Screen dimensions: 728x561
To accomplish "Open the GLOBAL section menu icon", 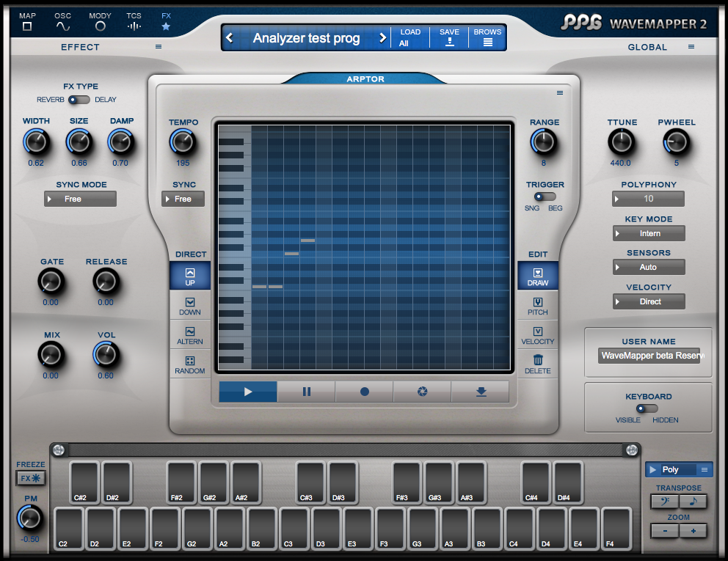I will click(x=691, y=47).
